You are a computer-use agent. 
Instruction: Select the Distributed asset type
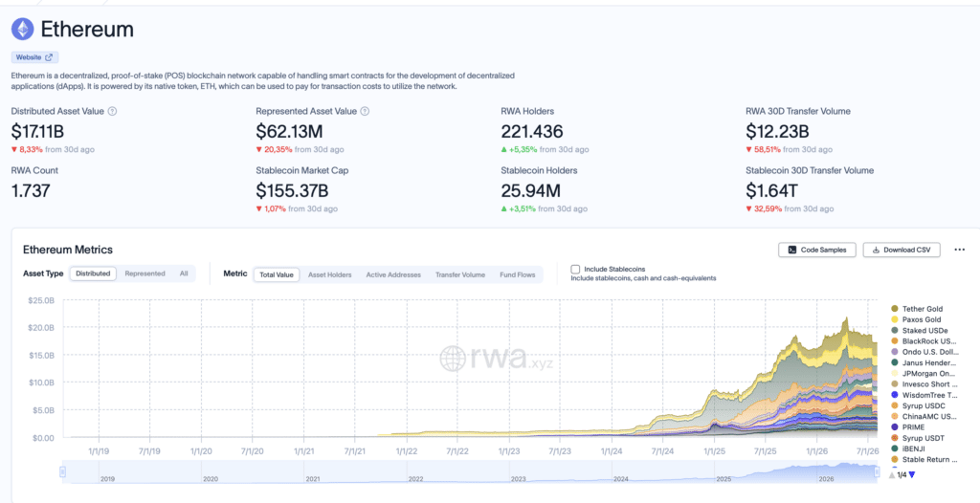[x=93, y=273]
